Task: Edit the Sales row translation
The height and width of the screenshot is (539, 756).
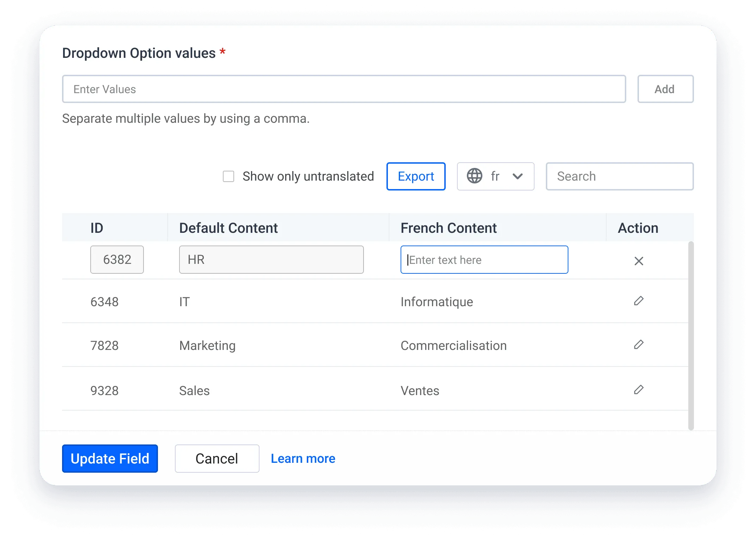Action: pos(639,390)
